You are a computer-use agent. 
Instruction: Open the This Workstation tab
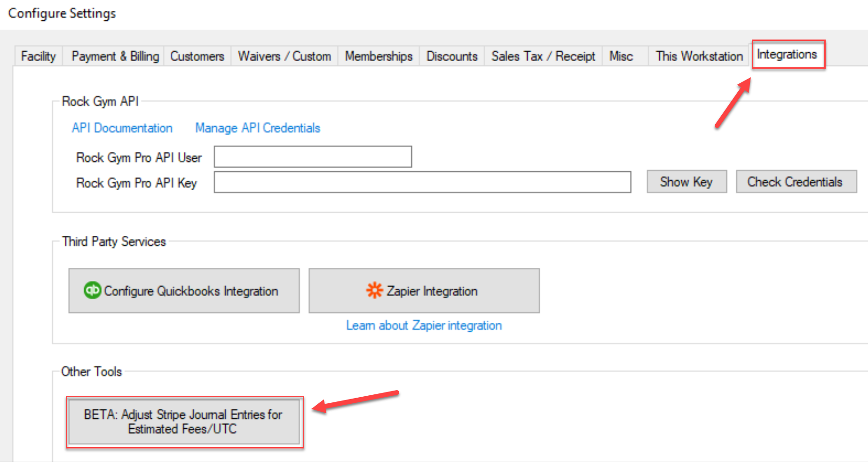699,56
